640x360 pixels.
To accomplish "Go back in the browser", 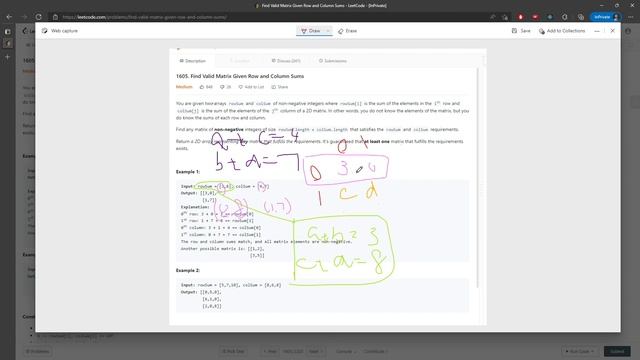I will coord(9,17).
